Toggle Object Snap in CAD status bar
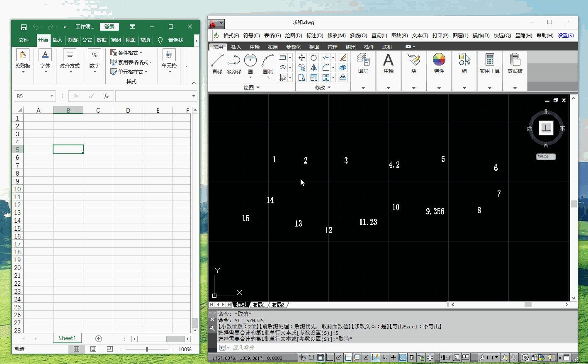588x364 pixels. click(348, 358)
